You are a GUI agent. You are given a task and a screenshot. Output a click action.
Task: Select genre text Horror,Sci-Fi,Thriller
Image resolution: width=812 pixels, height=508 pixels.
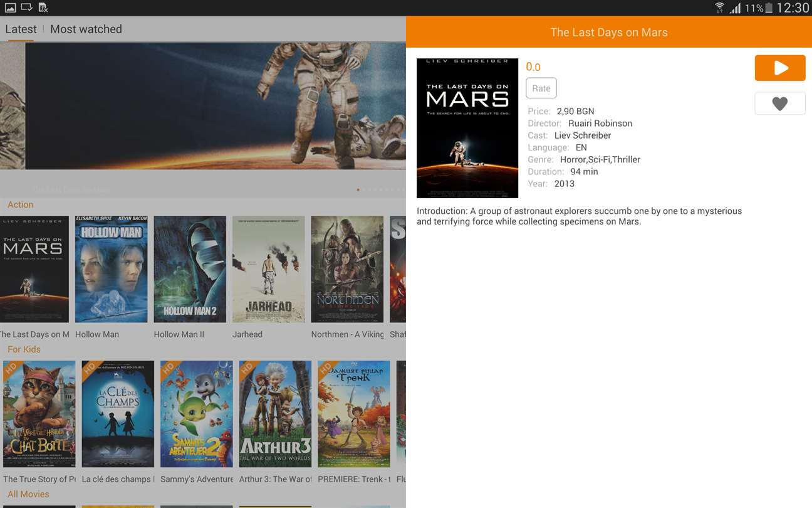point(600,160)
